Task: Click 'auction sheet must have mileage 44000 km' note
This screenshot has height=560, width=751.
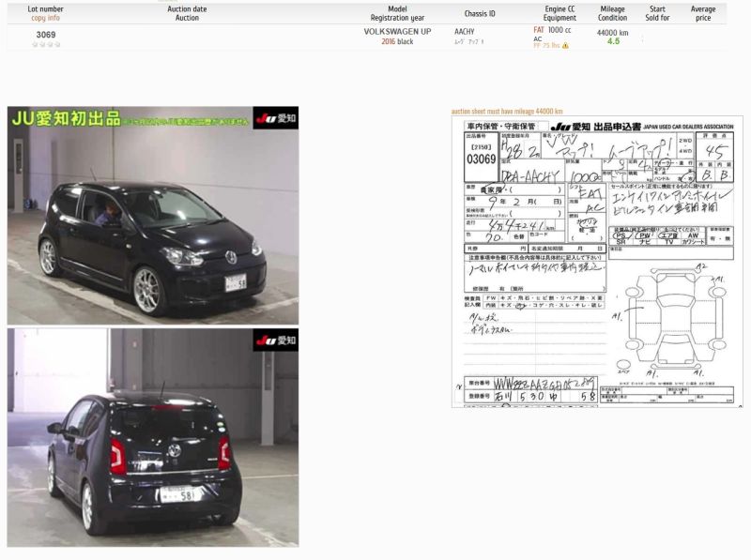Action: [507, 111]
